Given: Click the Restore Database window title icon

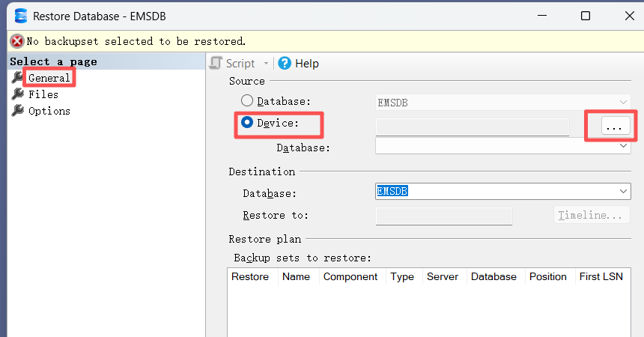Looking at the screenshot, I should point(20,16).
